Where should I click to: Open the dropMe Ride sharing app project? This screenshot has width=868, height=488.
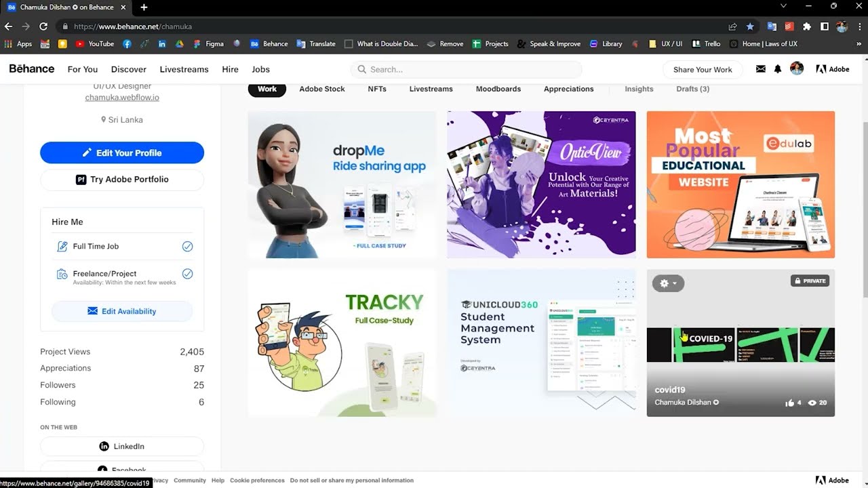(x=342, y=184)
